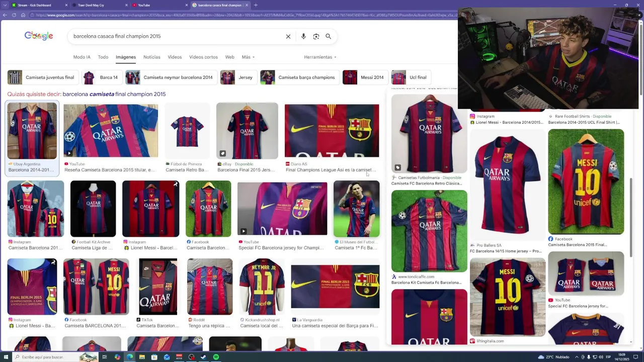Filter by Barca 14 chip
Image resolution: width=644 pixels, height=362 pixels.
pyautogui.click(x=102, y=77)
